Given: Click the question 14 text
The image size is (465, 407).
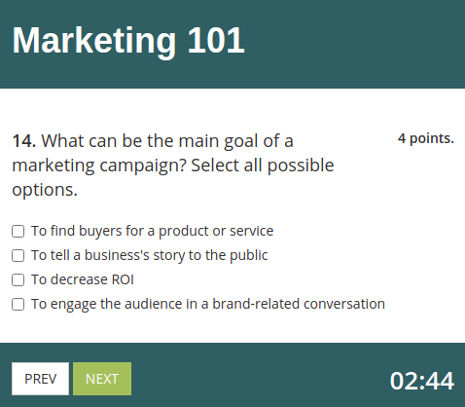Looking at the screenshot, I should tap(173, 165).
